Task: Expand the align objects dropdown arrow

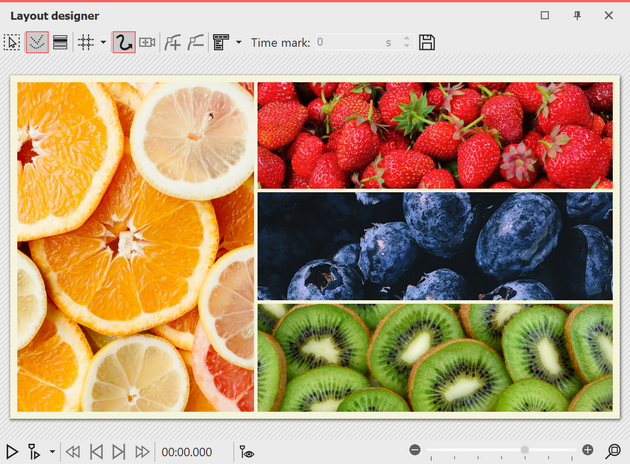Action: point(238,42)
